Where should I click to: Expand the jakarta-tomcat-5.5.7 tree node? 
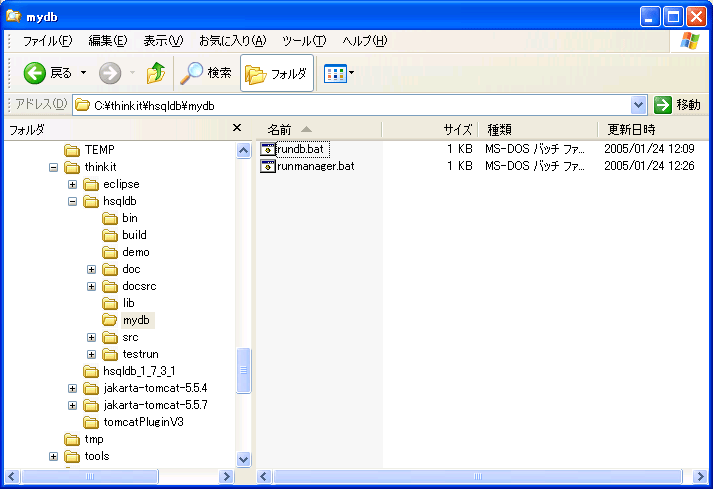click(72, 405)
